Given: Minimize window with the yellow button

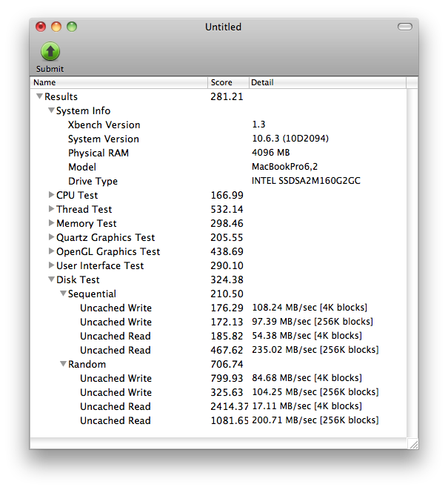Looking at the screenshot, I should [x=56, y=27].
